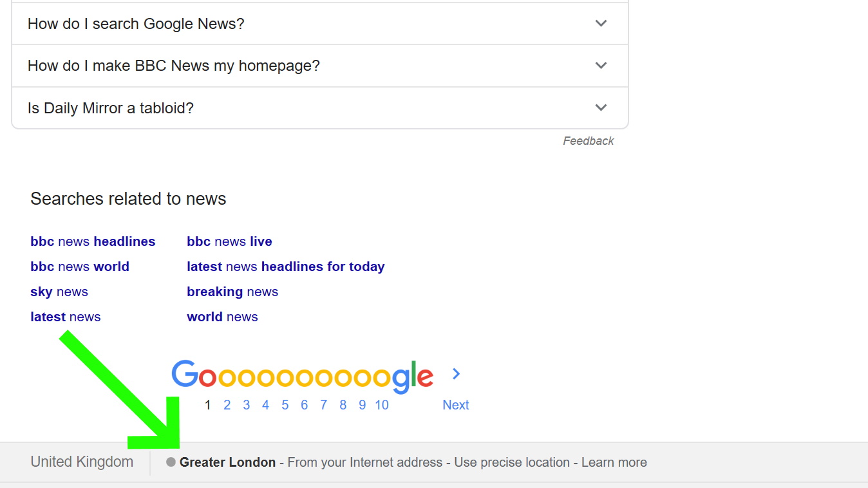Viewport: 868px width, 488px height.
Task: Open the Feedback link
Action: [x=588, y=141]
